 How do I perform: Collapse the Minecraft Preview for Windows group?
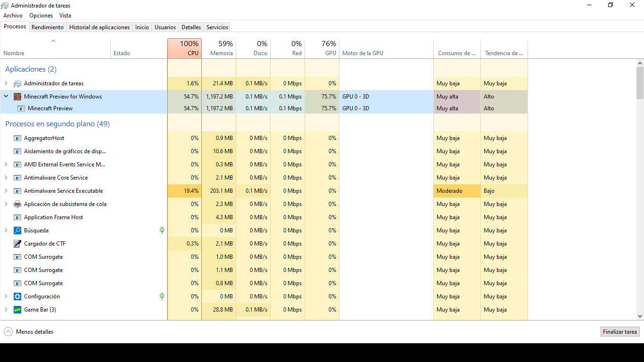6,96
